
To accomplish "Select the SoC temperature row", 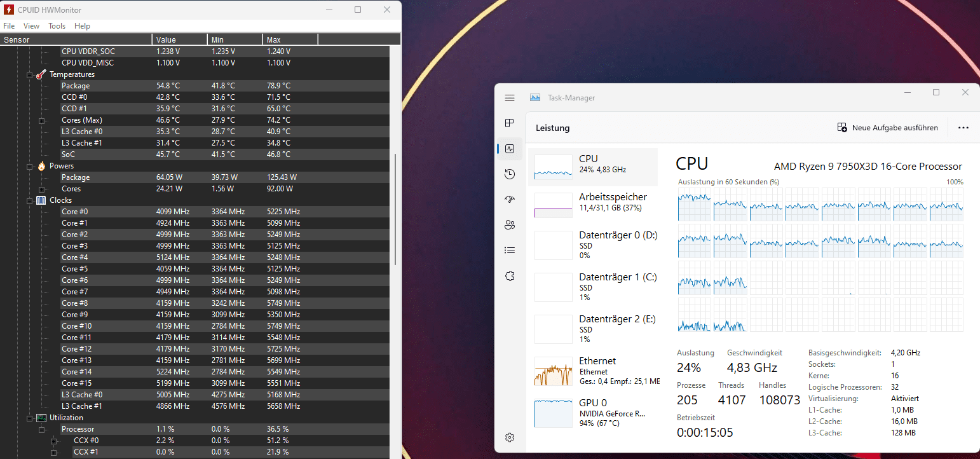I will (x=225, y=154).
